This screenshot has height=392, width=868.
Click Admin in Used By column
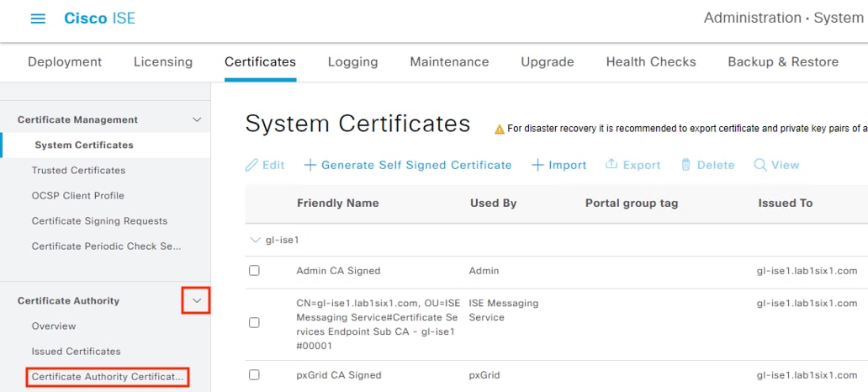[484, 271]
